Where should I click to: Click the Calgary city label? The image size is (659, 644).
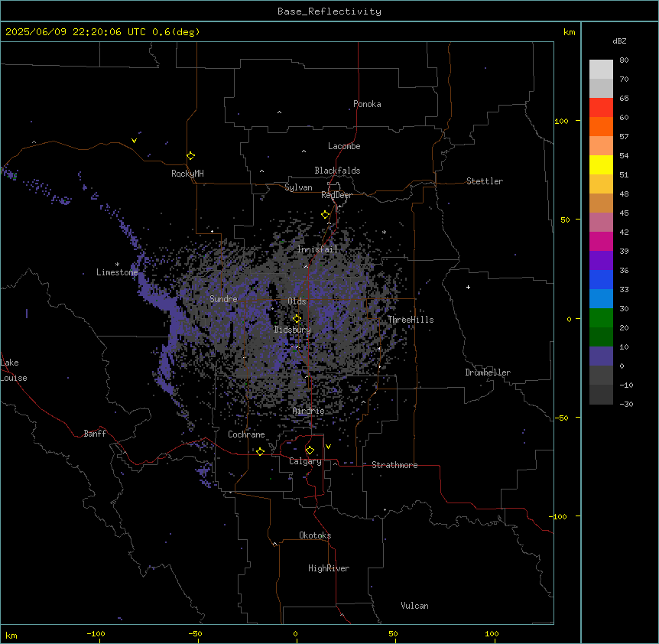[x=305, y=461]
